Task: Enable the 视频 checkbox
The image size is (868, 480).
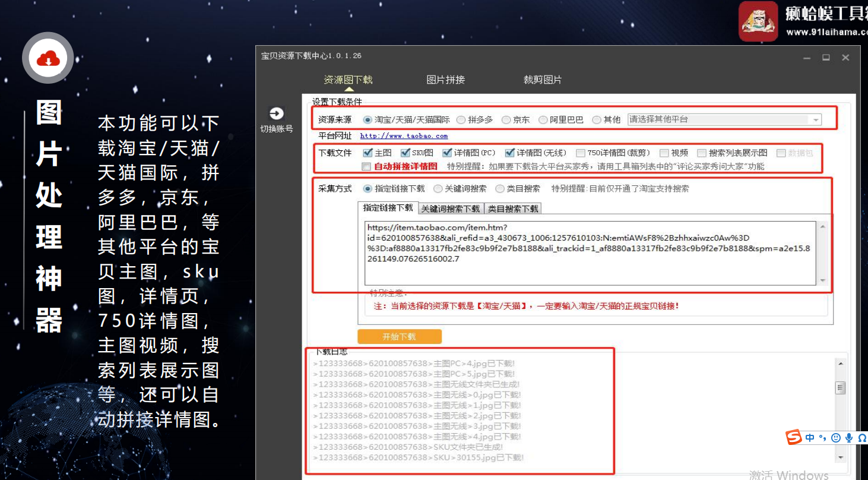Action: coord(664,153)
